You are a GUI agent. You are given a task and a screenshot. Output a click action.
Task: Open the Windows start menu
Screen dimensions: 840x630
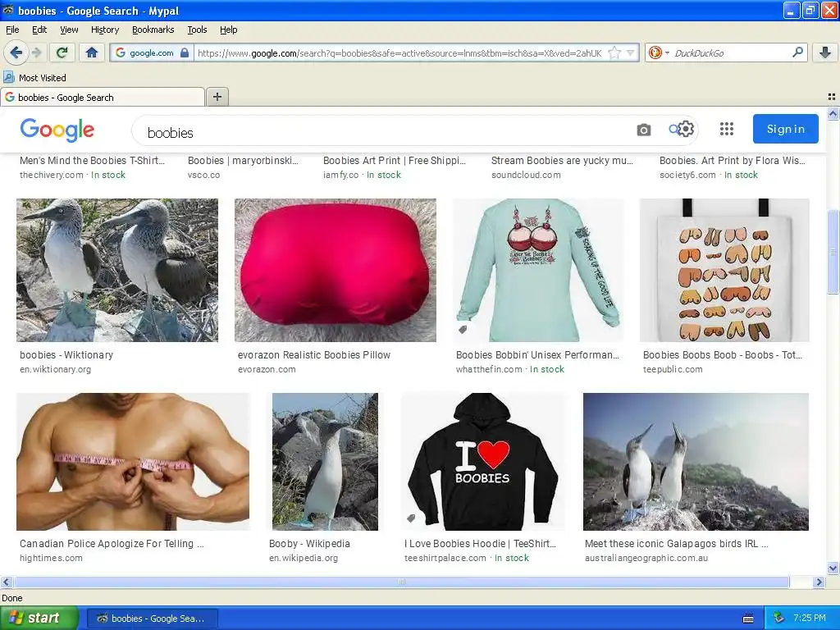pyautogui.click(x=39, y=618)
